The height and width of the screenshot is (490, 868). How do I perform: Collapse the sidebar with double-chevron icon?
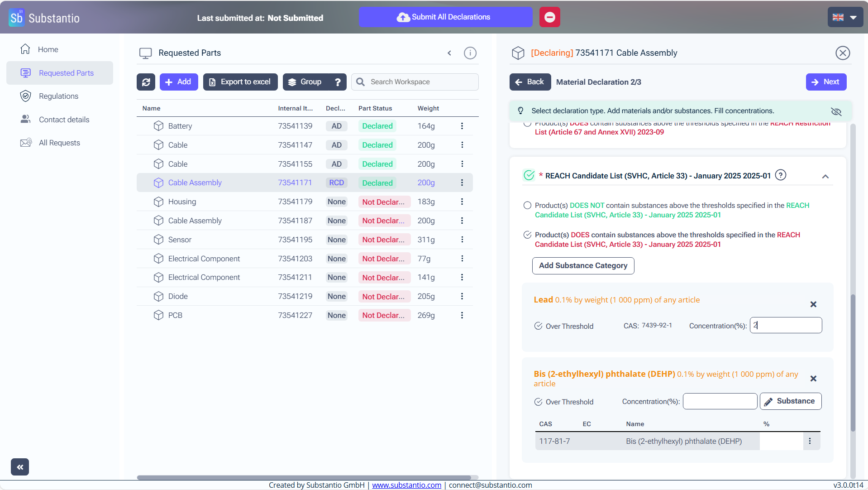pyautogui.click(x=20, y=467)
